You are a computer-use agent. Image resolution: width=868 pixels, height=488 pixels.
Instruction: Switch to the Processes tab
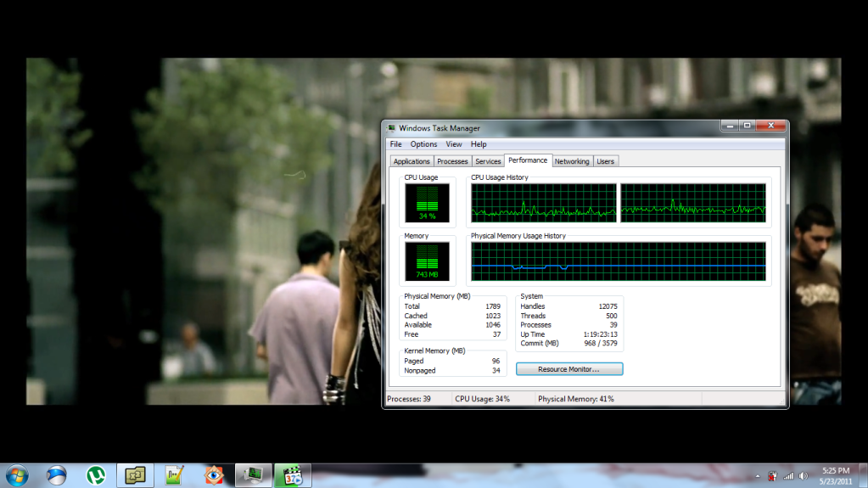(452, 161)
